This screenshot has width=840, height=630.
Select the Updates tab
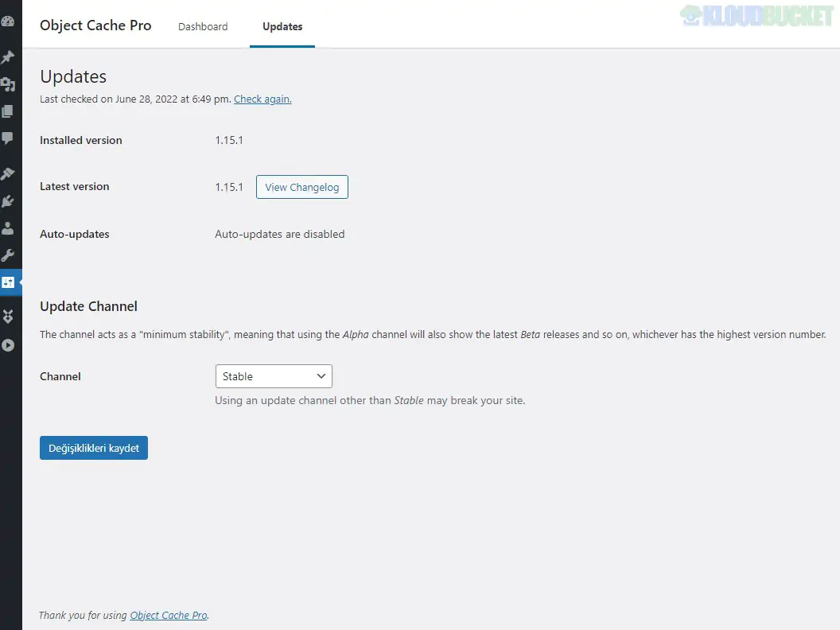click(x=282, y=26)
